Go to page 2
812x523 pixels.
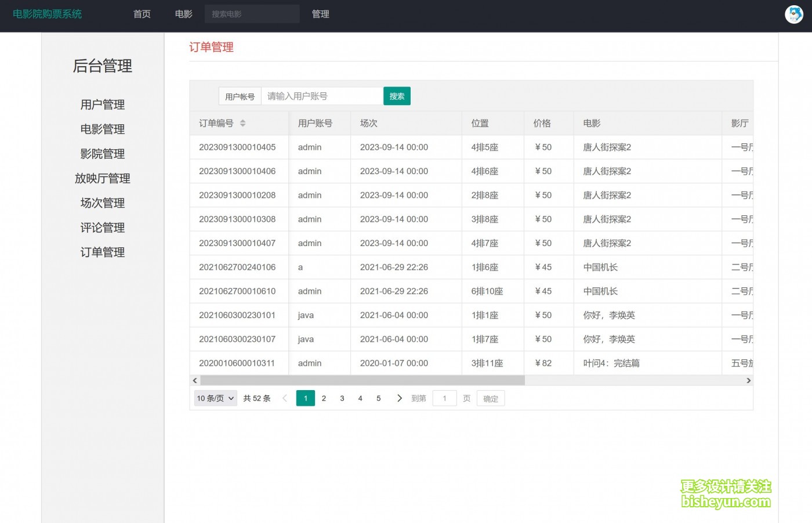[324, 398]
